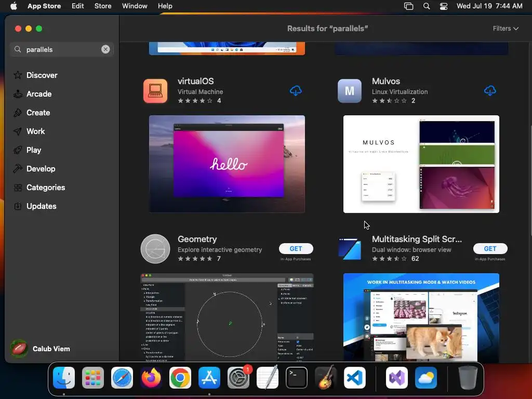
Task: Download virtualOS from the cloud icon
Action: coord(296,90)
